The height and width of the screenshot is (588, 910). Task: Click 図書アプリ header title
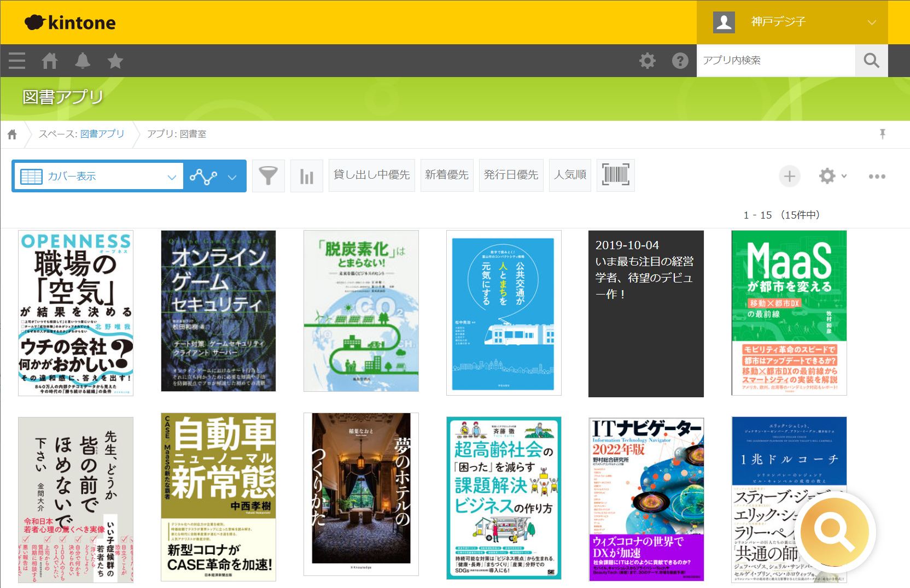(x=63, y=97)
